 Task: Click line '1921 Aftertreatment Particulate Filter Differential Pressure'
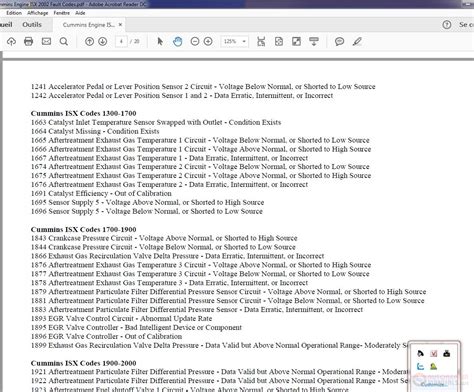(x=219, y=372)
